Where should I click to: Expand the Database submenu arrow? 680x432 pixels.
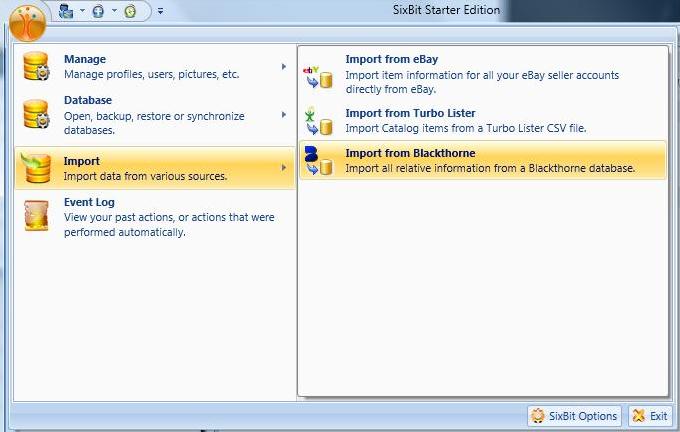(x=284, y=115)
